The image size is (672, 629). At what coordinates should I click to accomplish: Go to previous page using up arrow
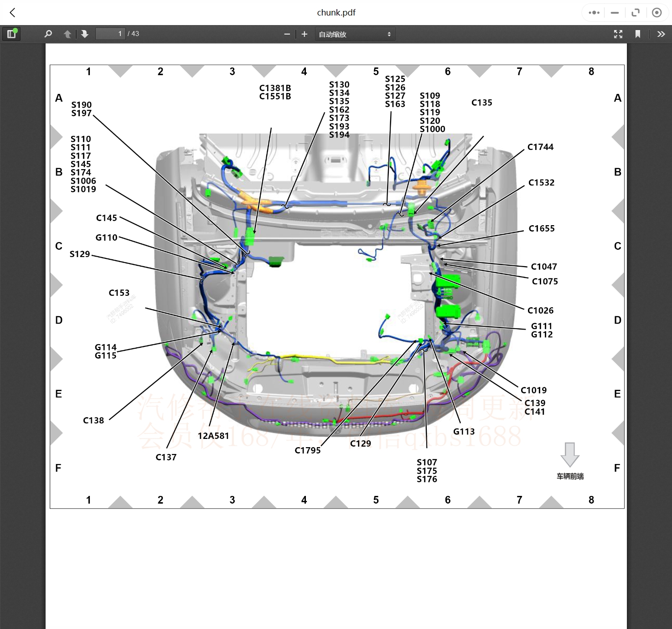[67, 34]
